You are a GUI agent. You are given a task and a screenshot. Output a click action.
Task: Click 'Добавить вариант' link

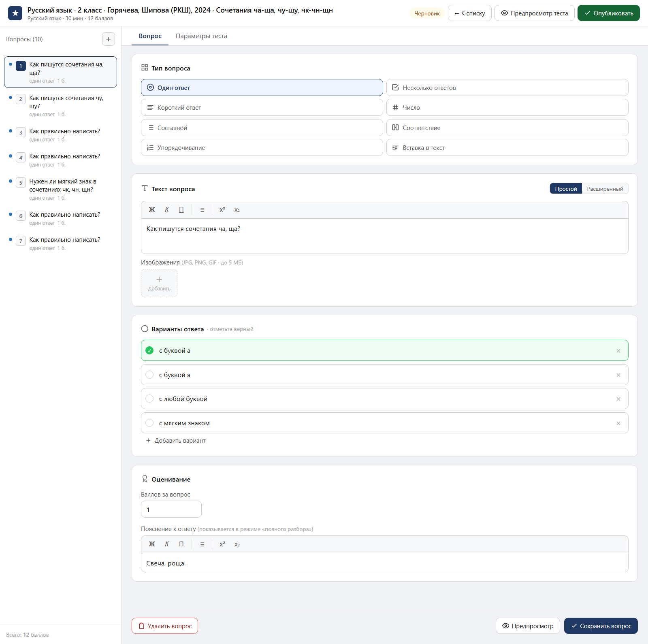pyautogui.click(x=176, y=441)
